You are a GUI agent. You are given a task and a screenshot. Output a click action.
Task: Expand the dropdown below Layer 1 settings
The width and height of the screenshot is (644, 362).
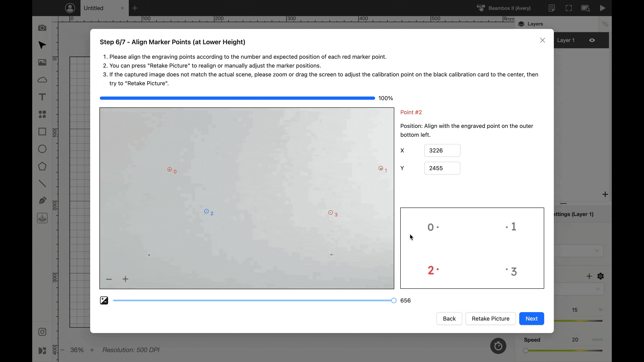click(597, 251)
